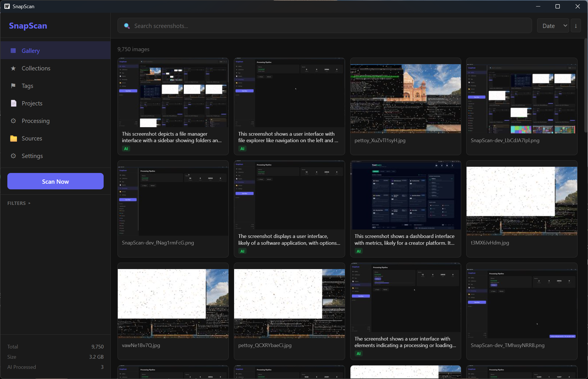Click the sort direction arrow icon
Screen dimensions: 588x379
[x=576, y=25]
